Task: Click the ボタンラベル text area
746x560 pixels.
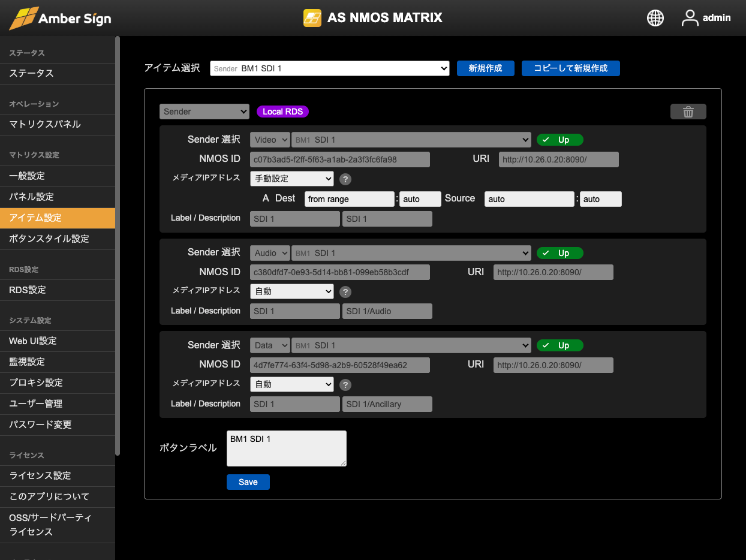Action: (286, 448)
